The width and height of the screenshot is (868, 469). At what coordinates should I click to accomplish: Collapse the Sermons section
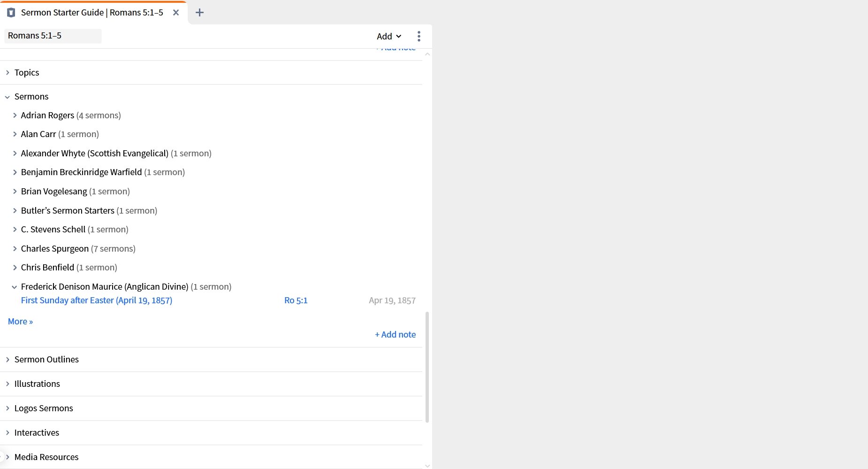pos(8,97)
